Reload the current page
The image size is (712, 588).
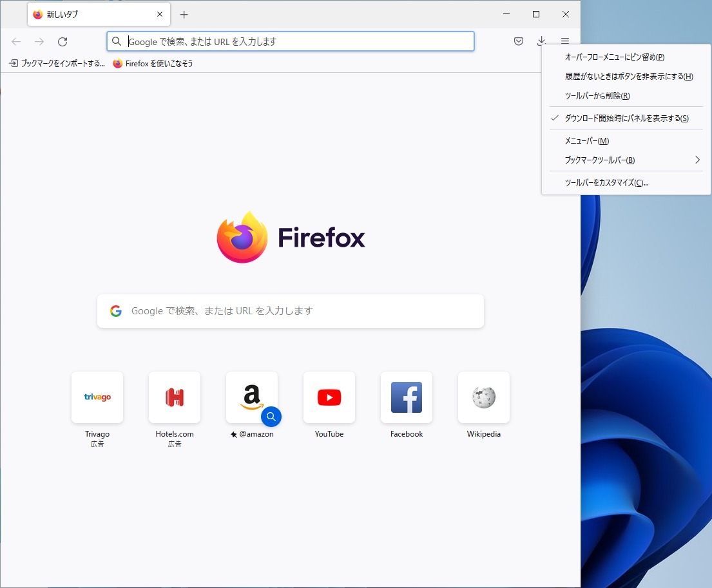tap(63, 42)
